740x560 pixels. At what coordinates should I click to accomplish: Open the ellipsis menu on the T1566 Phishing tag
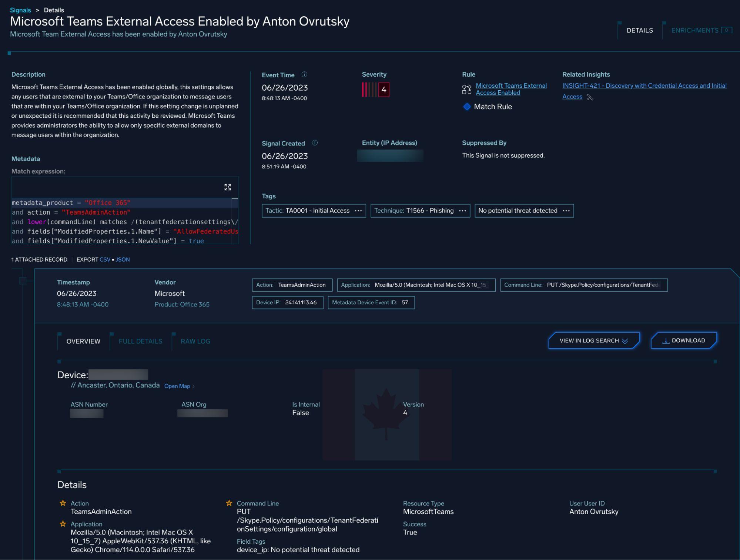click(462, 211)
